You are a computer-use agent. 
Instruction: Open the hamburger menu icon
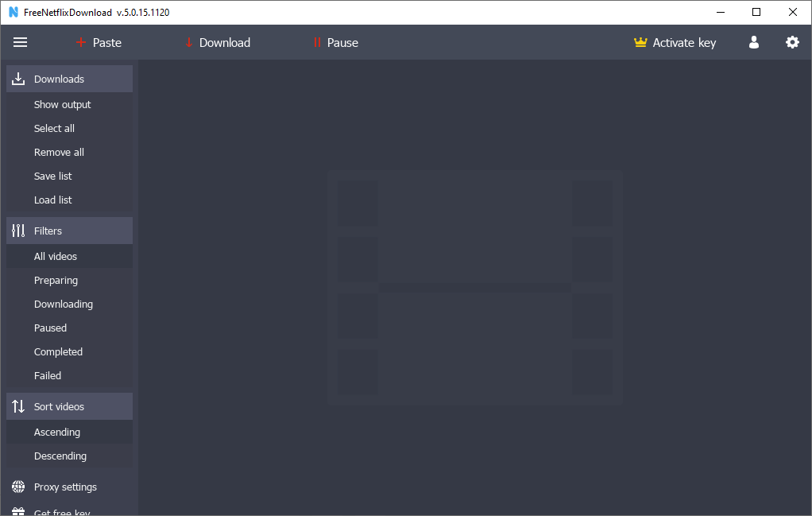click(x=20, y=42)
